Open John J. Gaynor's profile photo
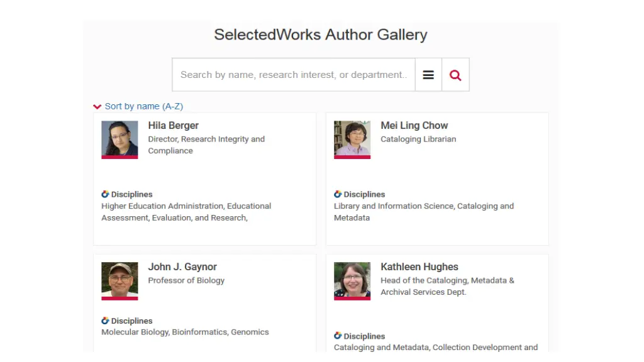 point(119,281)
